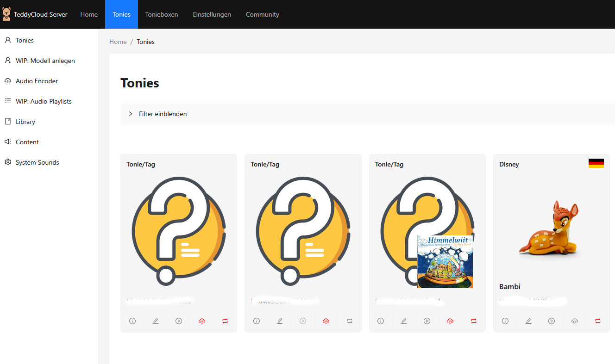The image size is (615, 364).
Task: Disable the red cloud icon on the first Tonie/Tag card
Action: point(202,321)
